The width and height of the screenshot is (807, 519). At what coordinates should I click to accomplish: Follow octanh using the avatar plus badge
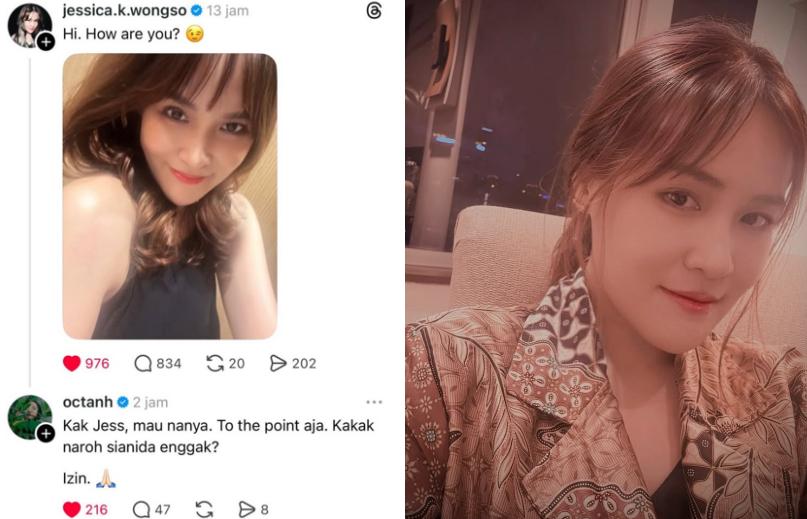[x=46, y=433]
